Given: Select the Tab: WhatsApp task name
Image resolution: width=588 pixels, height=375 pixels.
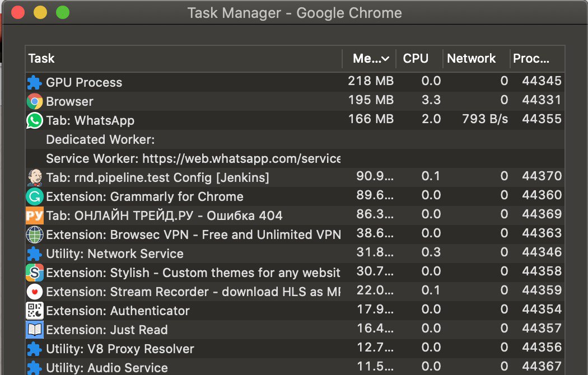Looking at the screenshot, I should pos(90,121).
